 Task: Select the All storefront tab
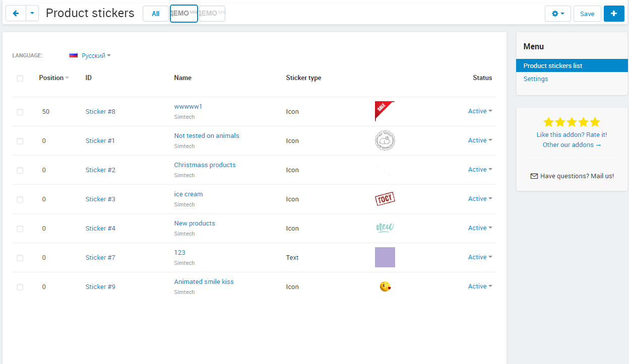[x=156, y=14]
